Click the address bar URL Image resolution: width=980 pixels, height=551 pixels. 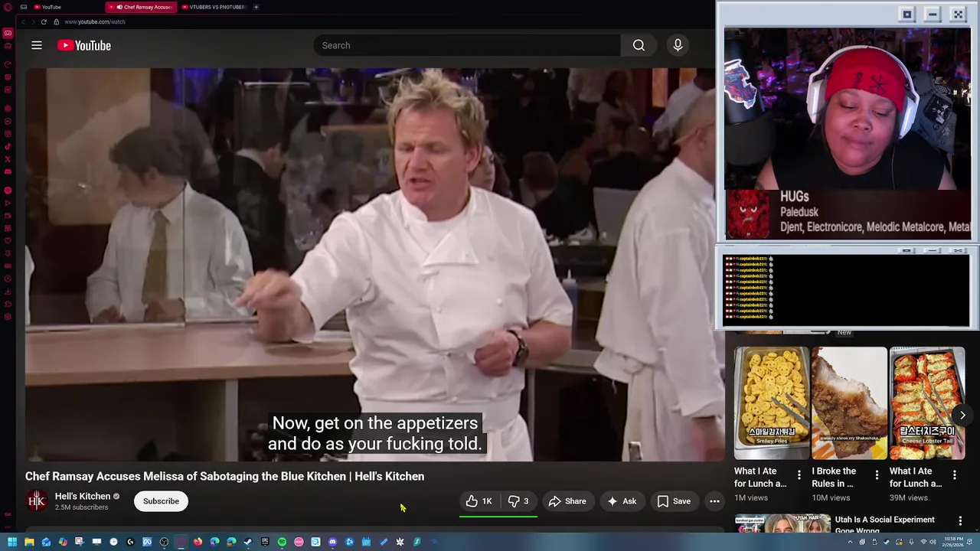tap(95, 21)
